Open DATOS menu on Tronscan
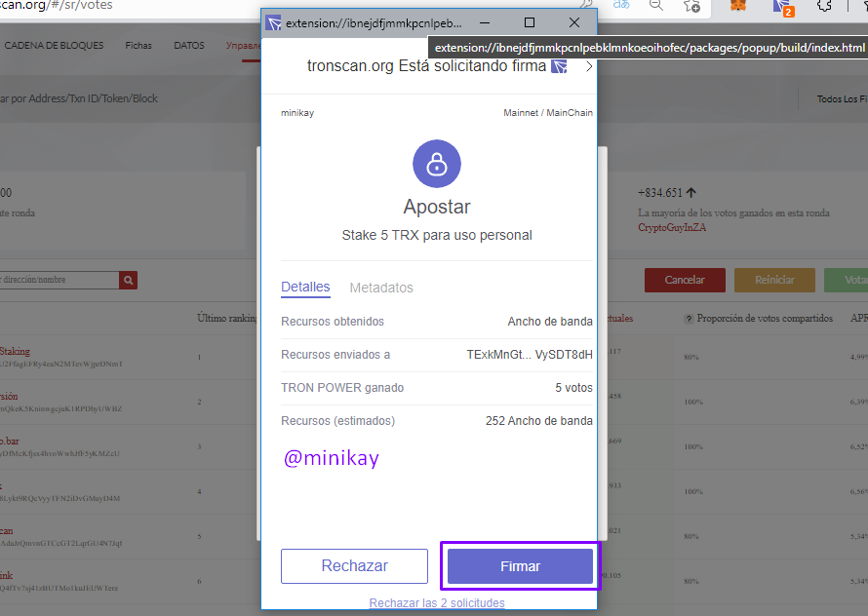Image resolution: width=868 pixels, height=616 pixels. point(189,46)
